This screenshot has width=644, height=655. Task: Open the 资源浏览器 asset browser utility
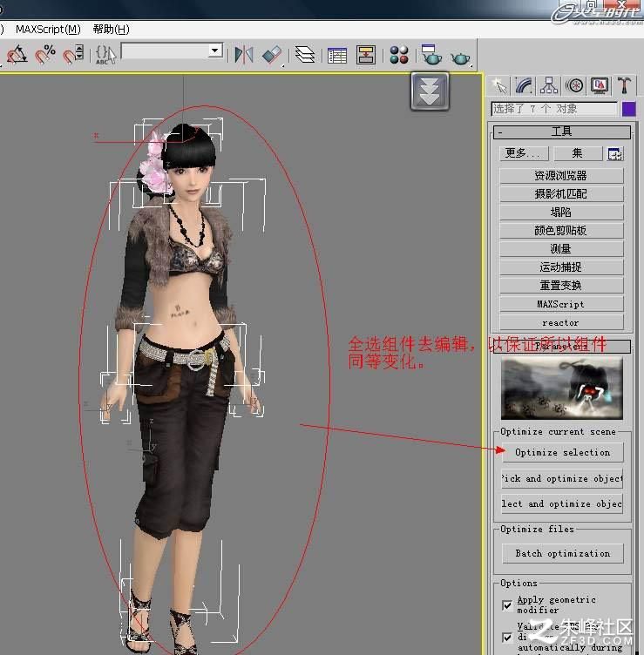pos(561,175)
